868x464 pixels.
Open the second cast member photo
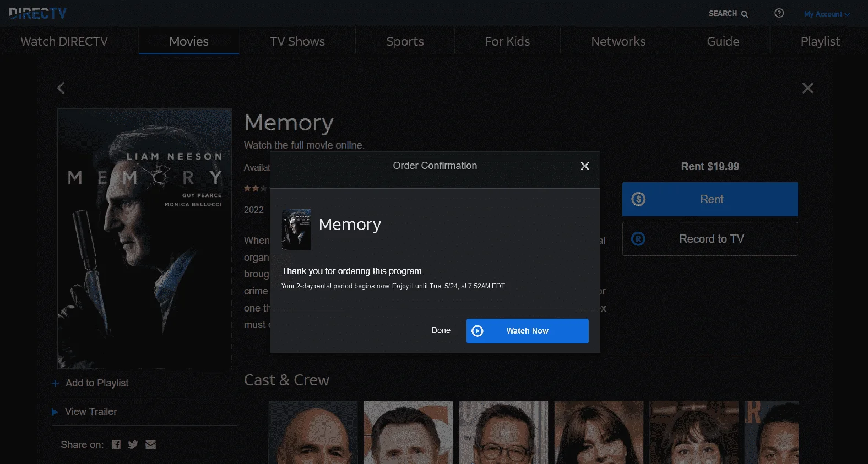[x=408, y=432]
